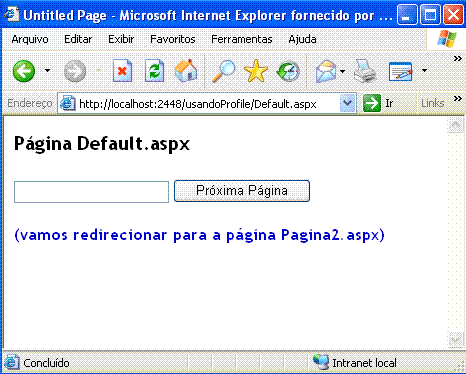Image resolution: width=466 pixels, height=374 pixels.
Task: Click the Concluído status bar text
Action: pos(46,363)
